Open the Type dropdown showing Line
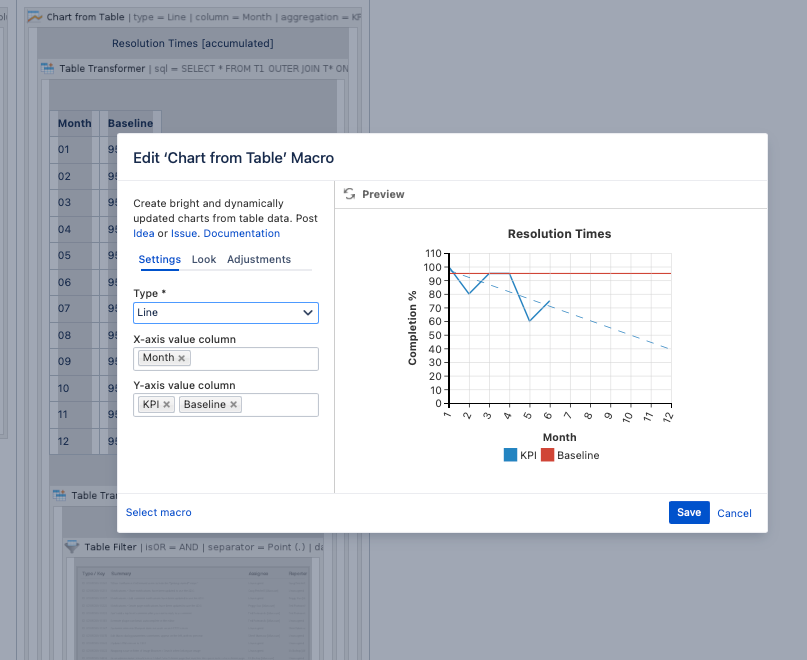 point(226,313)
